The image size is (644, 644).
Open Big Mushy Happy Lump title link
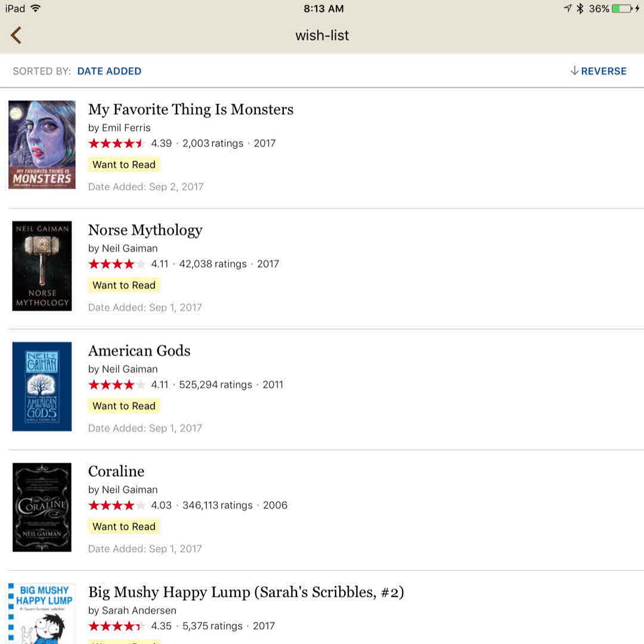[246, 592]
